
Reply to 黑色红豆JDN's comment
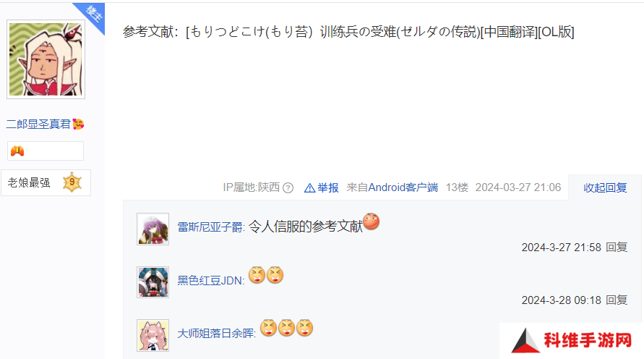pyautogui.click(x=617, y=300)
